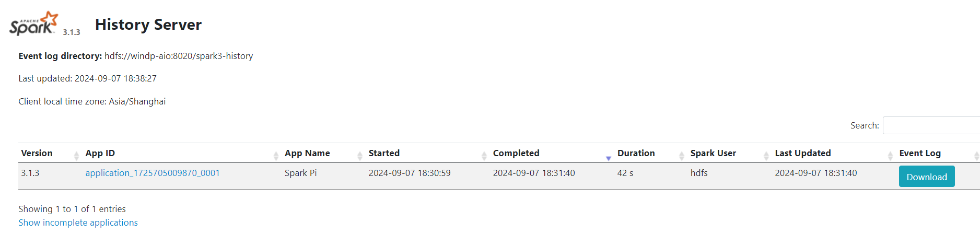Click sort arrows icon beside App ID
980x234 pixels.
click(276, 155)
